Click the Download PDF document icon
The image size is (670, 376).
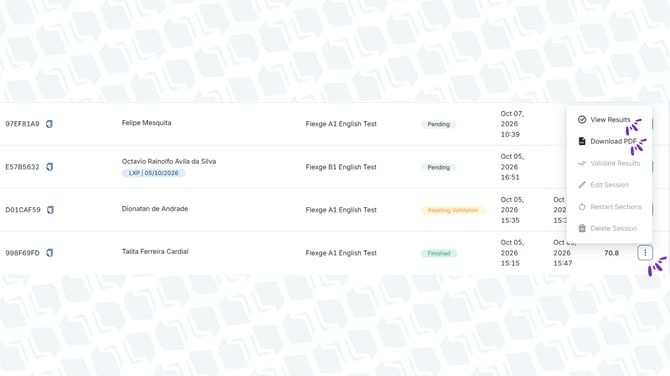point(582,141)
